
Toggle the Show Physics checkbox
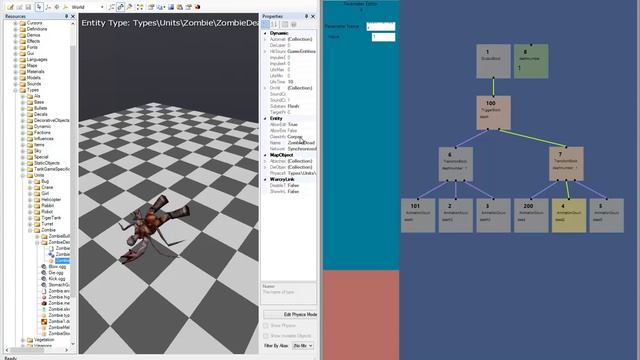[x=266, y=326]
